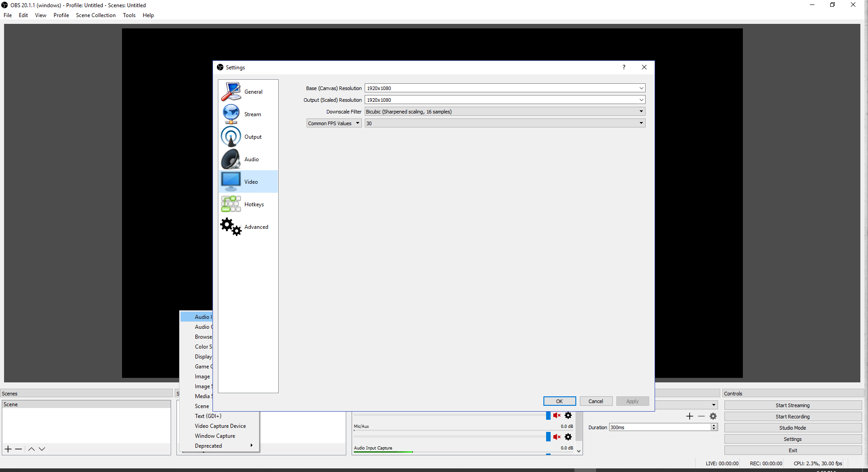Close the Settings dialog with X
The height and width of the screenshot is (472, 868).
(644, 67)
